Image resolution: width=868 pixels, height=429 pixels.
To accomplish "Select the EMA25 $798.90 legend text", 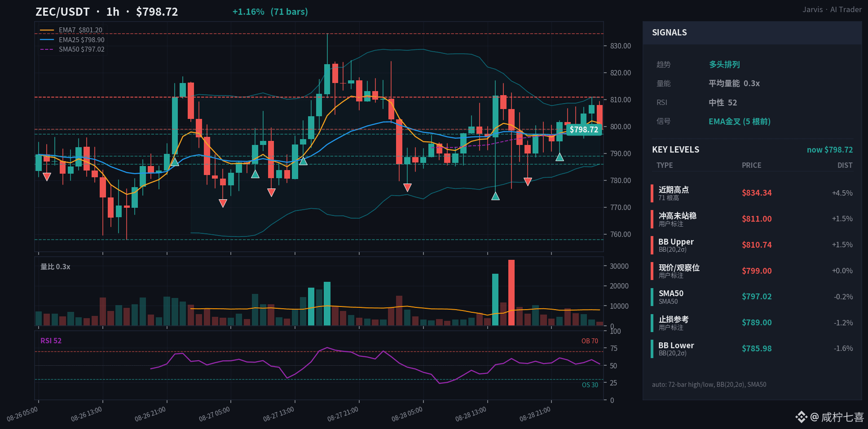I will pos(81,40).
